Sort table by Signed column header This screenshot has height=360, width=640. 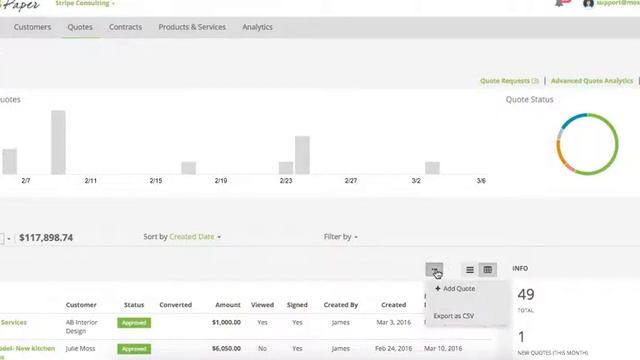click(x=297, y=305)
